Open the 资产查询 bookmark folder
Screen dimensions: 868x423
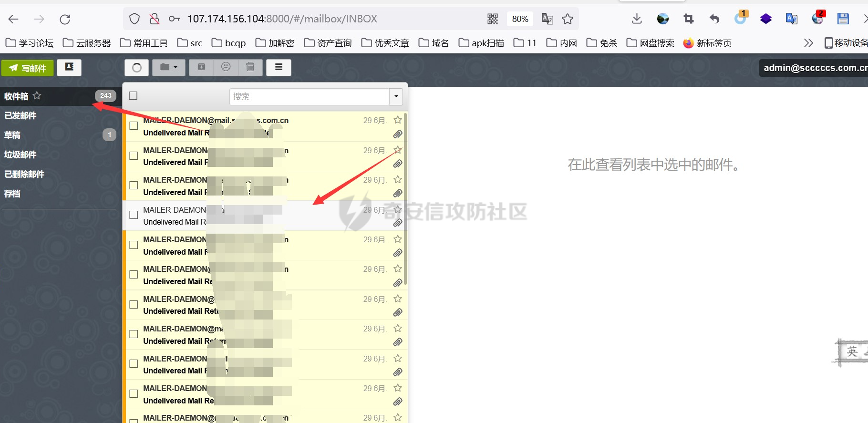328,43
